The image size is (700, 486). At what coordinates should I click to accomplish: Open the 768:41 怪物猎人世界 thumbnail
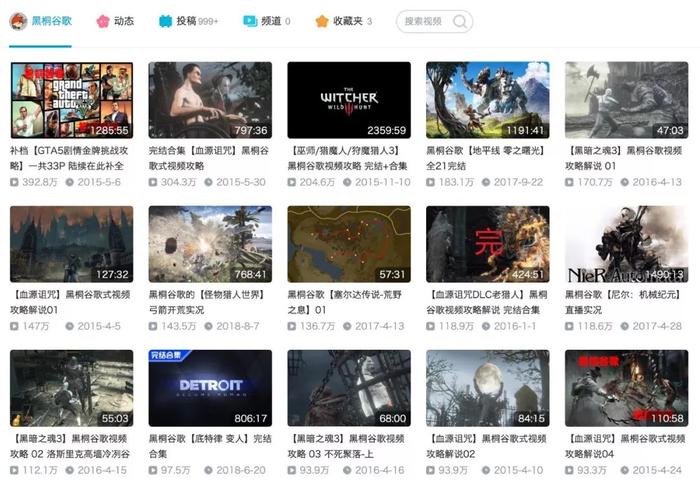[x=210, y=244]
